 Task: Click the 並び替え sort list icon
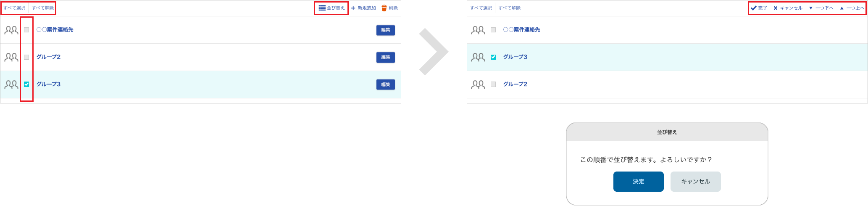pos(322,8)
